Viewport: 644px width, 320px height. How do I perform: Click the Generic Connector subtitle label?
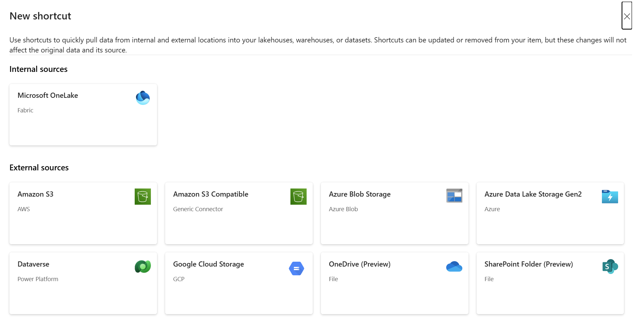point(198,209)
